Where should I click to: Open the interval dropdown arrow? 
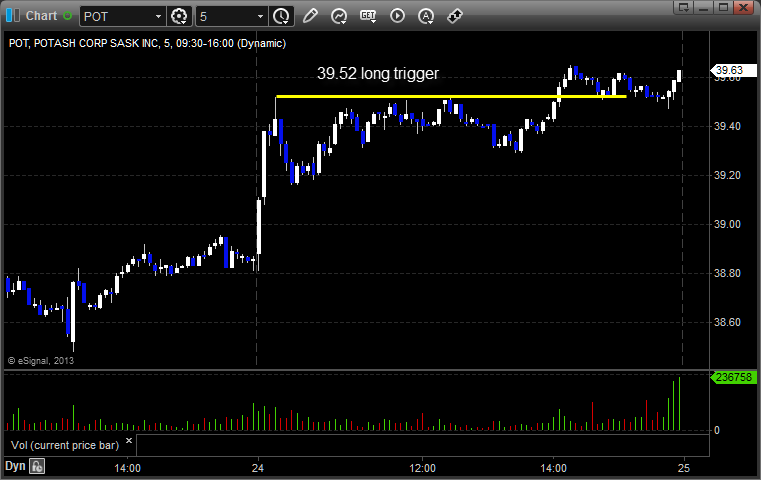pos(261,17)
